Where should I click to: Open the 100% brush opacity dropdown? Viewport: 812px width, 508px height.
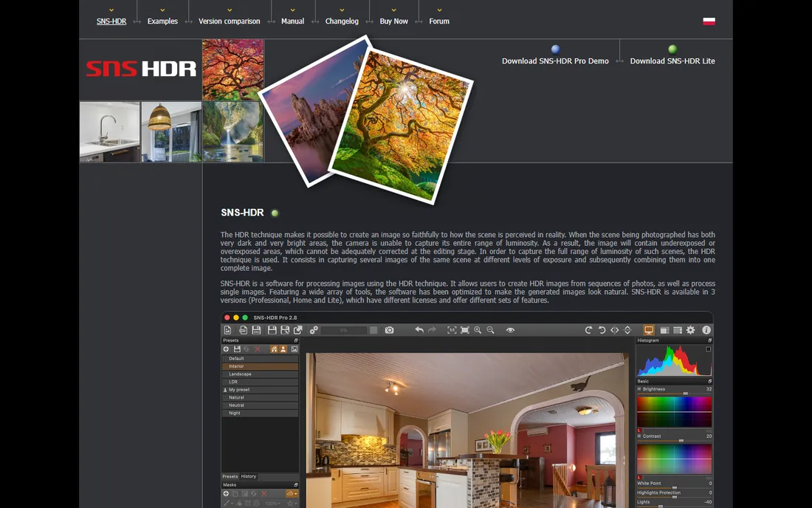pos(272,504)
